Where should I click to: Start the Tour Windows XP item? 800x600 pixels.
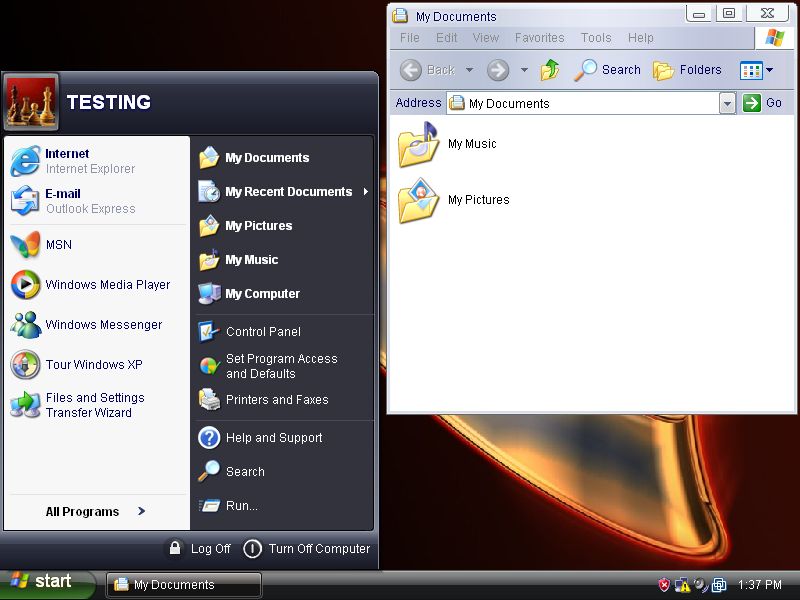[97, 364]
